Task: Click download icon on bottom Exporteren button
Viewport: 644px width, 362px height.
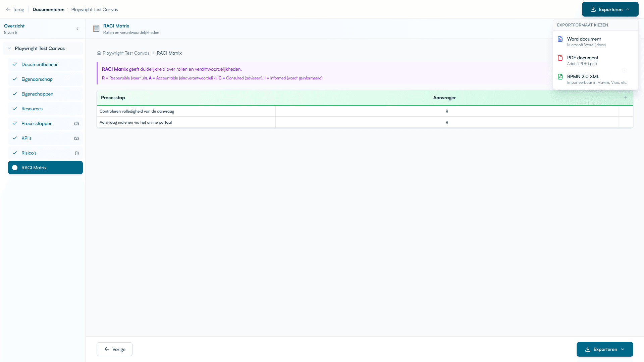Action: (588, 349)
